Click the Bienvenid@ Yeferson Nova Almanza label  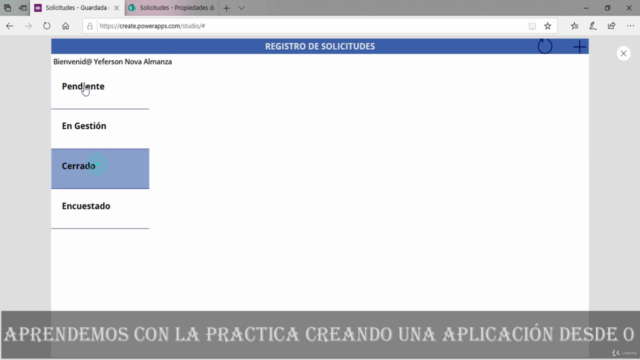coord(113,62)
